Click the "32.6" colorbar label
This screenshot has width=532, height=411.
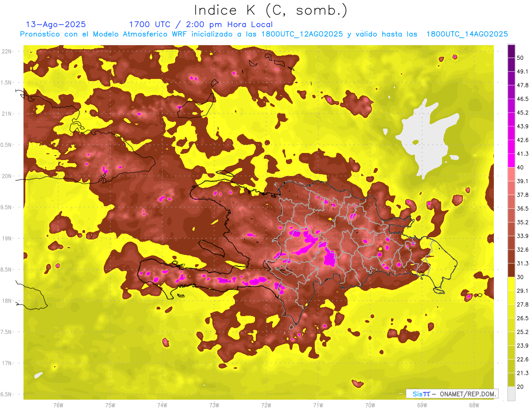click(522, 250)
